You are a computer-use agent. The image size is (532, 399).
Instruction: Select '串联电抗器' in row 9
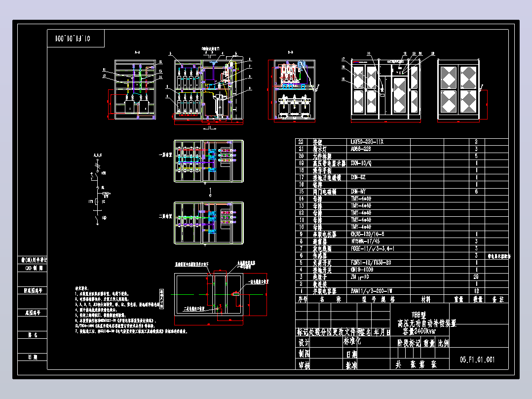(324, 234)
